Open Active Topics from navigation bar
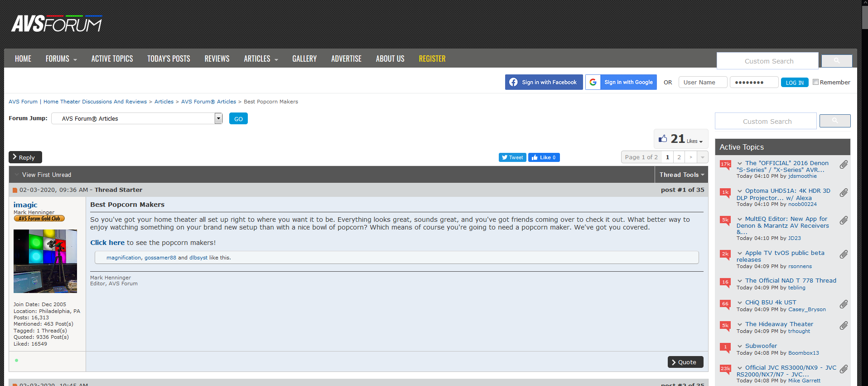Image resolution: width=868 pixels, height=386 pixels. click(x=112, y=59)
